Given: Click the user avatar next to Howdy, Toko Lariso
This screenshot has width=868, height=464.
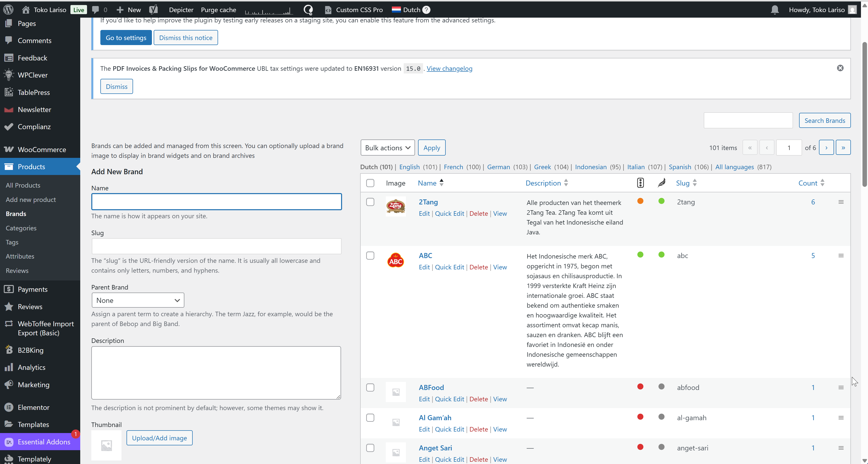Looking at the screenshot, I should [x=852, y=10].
